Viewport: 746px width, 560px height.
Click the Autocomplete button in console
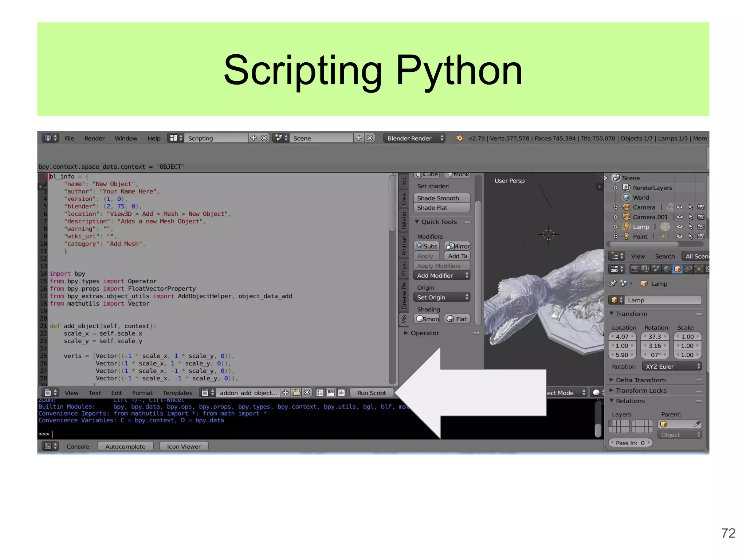coord(125,446)
